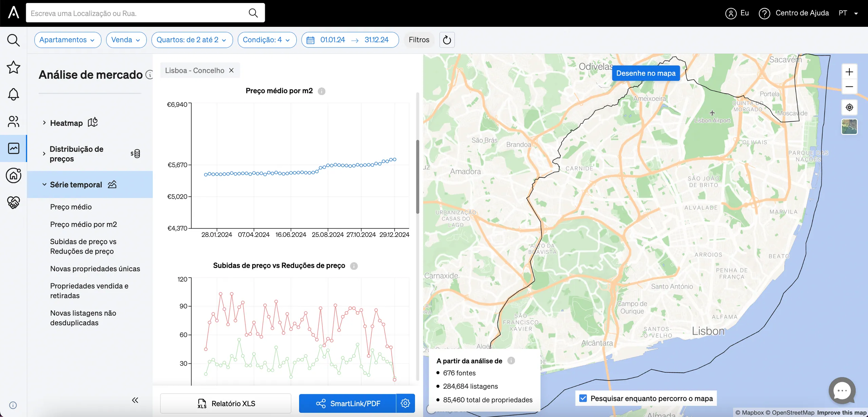Open the Quartos: de 2 até 2 dropdown

pyautogui.click(x=192, y=40)
